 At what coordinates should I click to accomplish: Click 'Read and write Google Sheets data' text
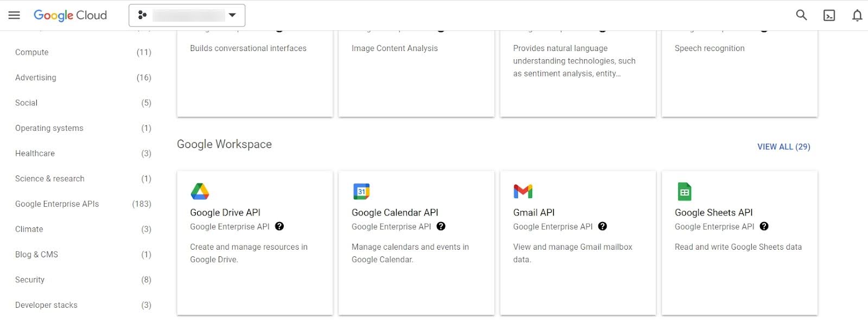[738, 247]
